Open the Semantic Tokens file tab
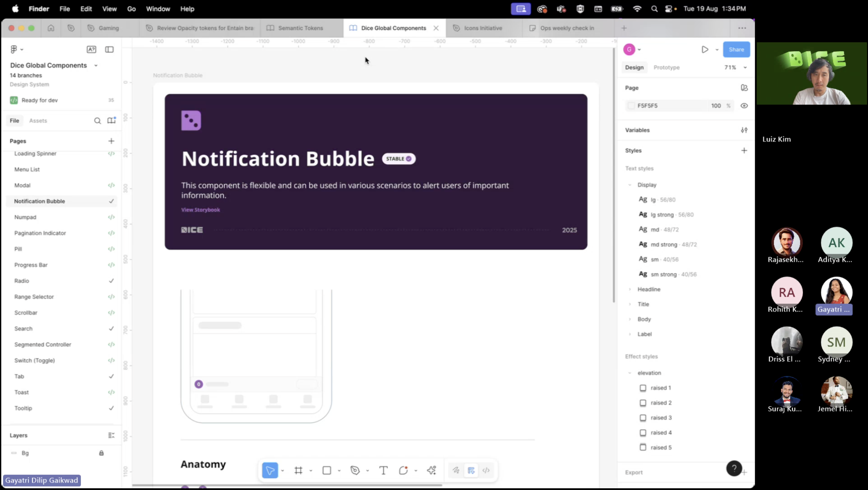Viewport: 868px width, 490px height. (300, 28)
